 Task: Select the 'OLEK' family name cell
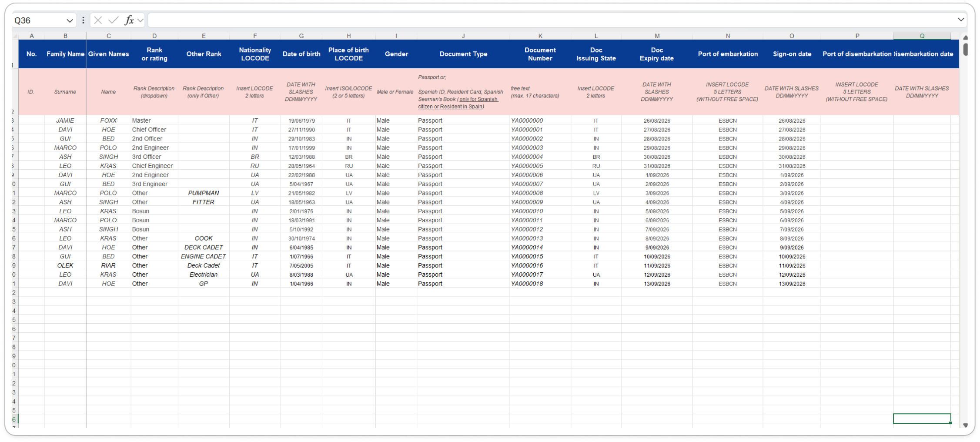(x=65, y=265)
